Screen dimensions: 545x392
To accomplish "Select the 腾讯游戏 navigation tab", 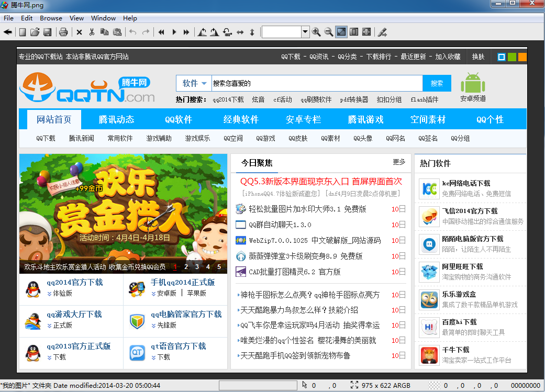I will 365,119.
